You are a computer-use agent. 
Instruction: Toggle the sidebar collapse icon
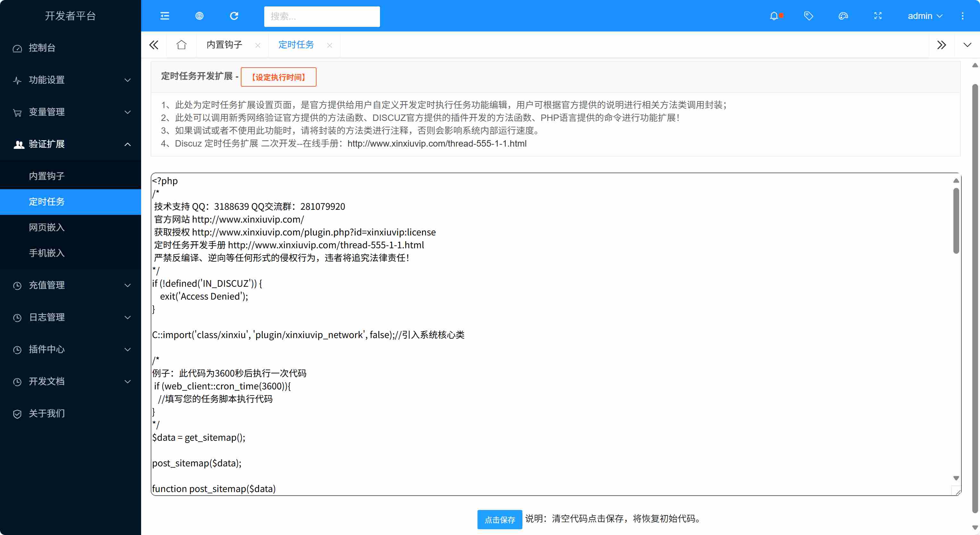pyautogui.click(x=165, y=16)
